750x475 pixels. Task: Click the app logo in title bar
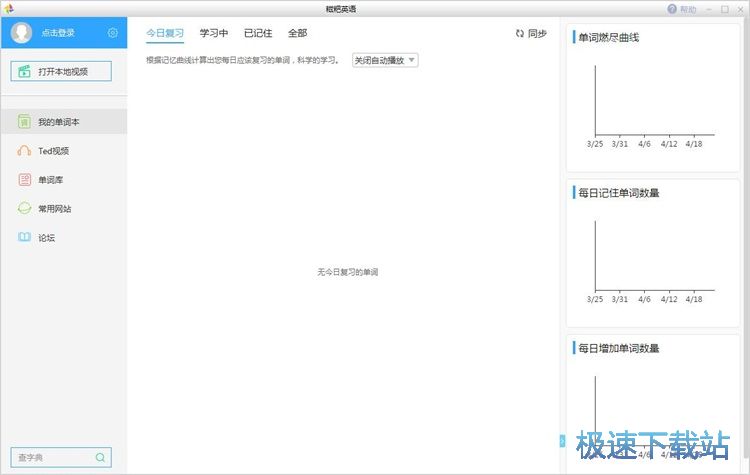coord(8,9)
